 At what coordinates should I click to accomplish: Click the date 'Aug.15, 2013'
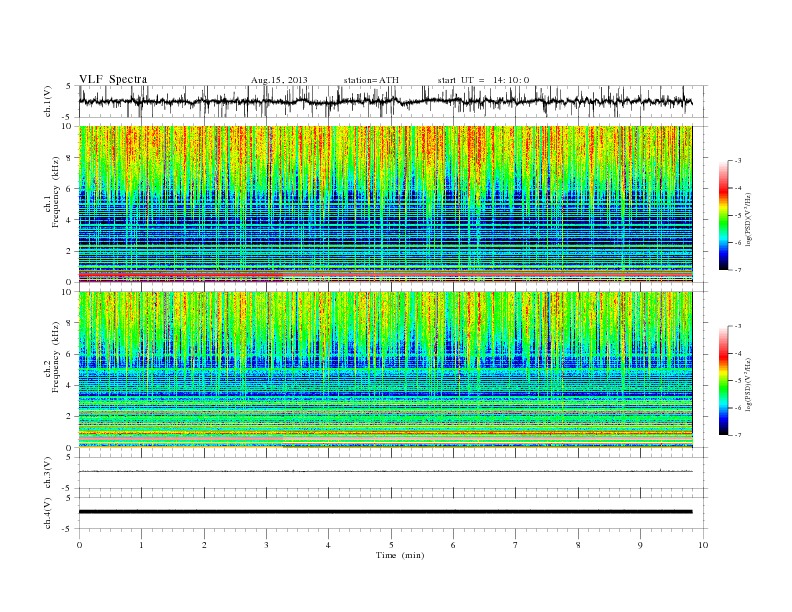[x=279, y=80]
